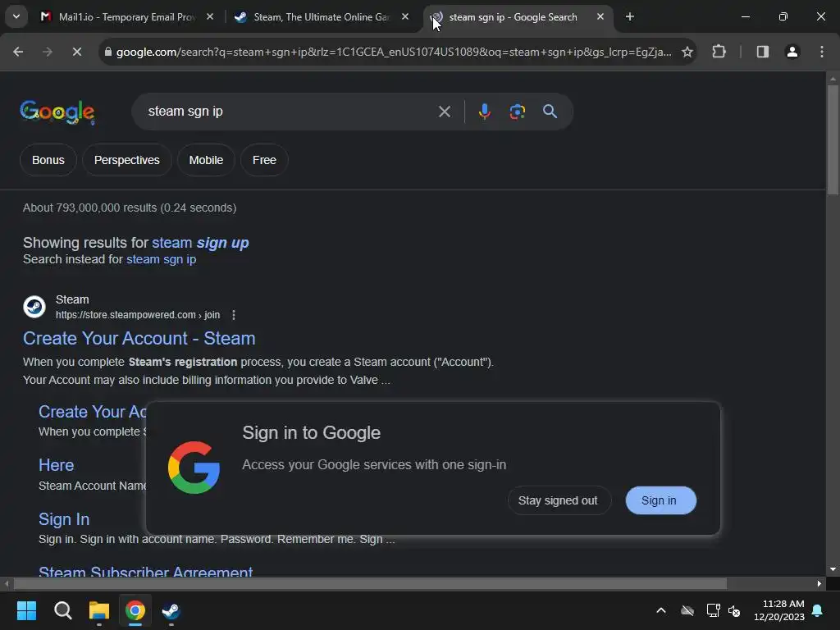Open the store.steampowered.com join URL
This screenshot has width=840, height=630.
tap(138, 315)
